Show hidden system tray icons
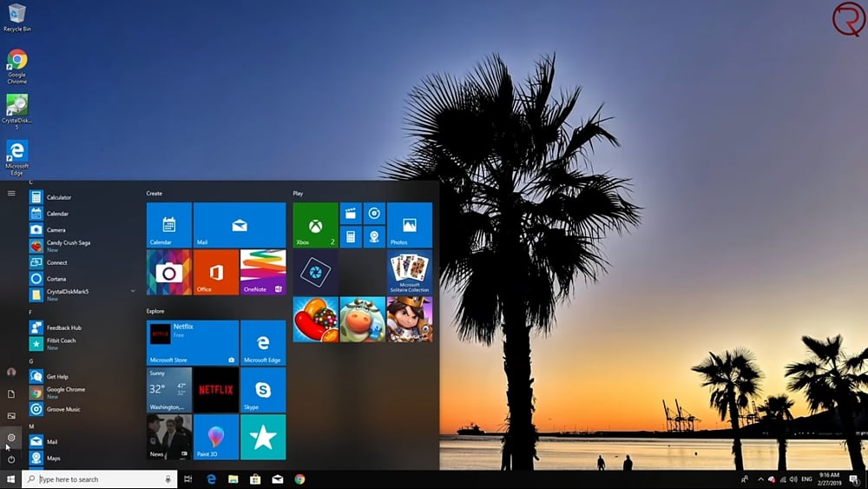Screen dimensions: 868x489 click(x=760, y=479)
